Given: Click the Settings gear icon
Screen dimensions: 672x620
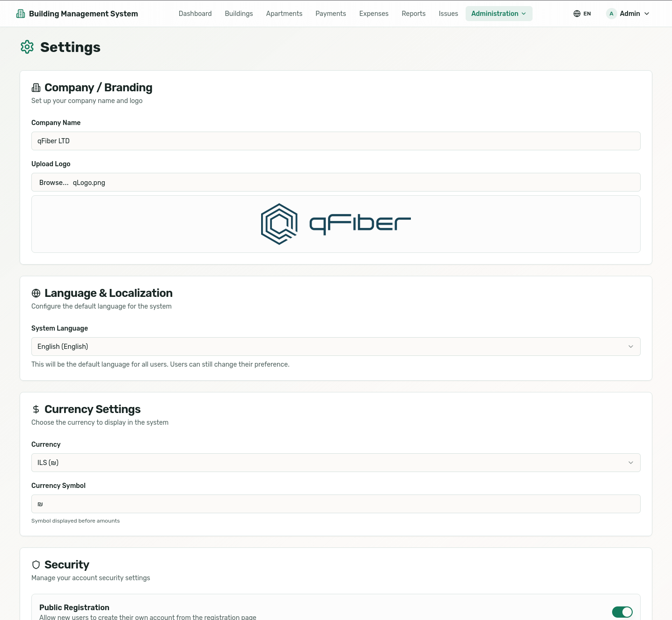Looking at the screenshot, I should [27, 47].
